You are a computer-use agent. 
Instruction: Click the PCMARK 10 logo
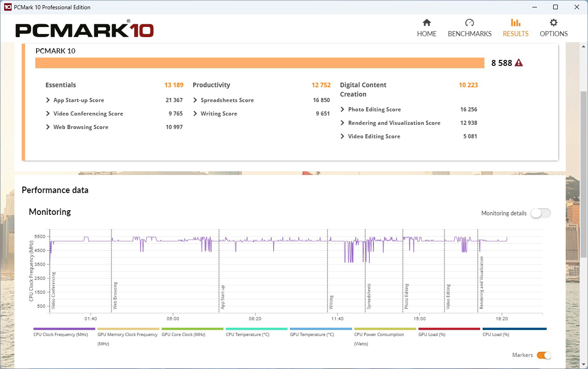[x=85, y=29]
